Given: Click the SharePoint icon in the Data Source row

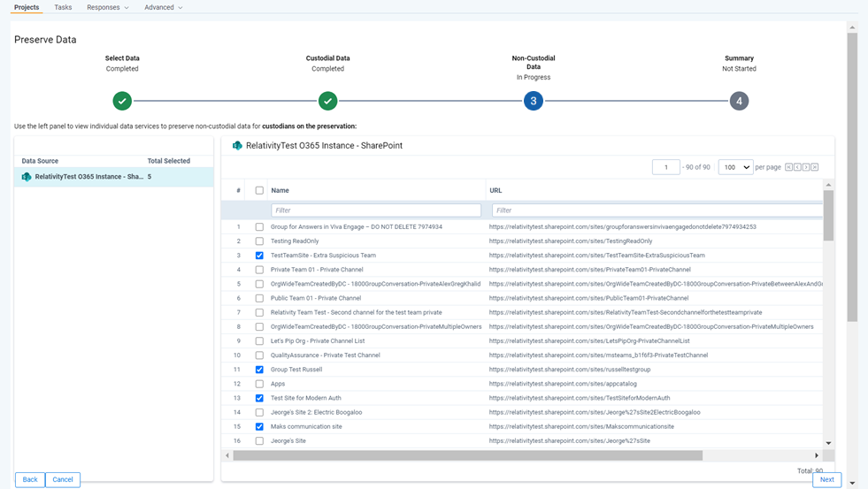Looking at the screenshot, I should [x=26, y=177].
